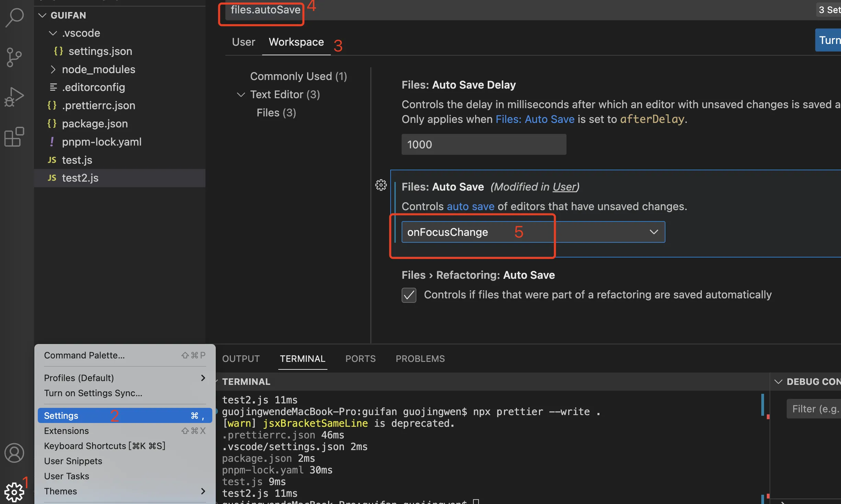Switch to the User settings tab
Screen dimensions: 841x504
click(x=244, y=42)
